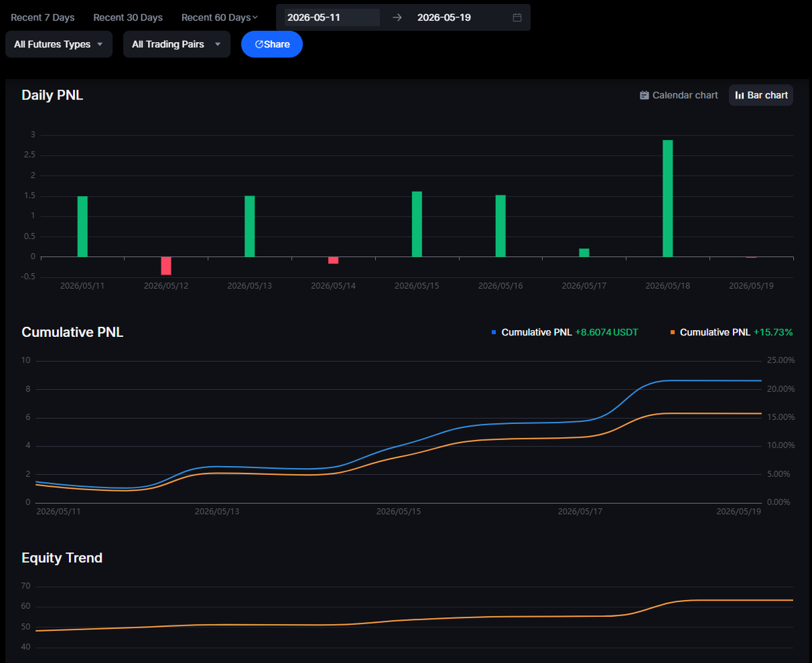Expand the All Trading Pairs dropdown
The image size is (812, 663).
pyautogui.click(x=177, y=44)
